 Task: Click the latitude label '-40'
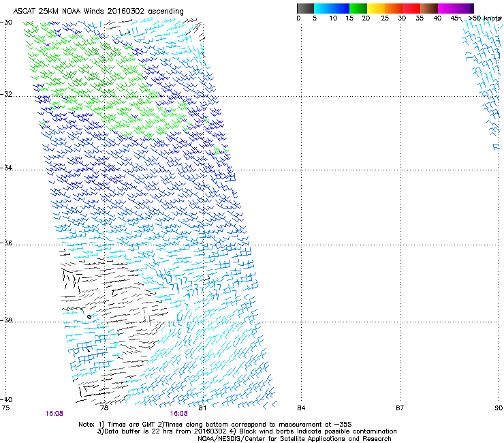point(6,399)
